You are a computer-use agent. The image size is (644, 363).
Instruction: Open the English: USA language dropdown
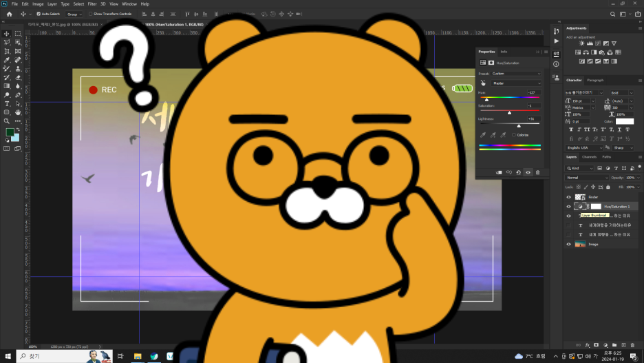click(584, 147)
